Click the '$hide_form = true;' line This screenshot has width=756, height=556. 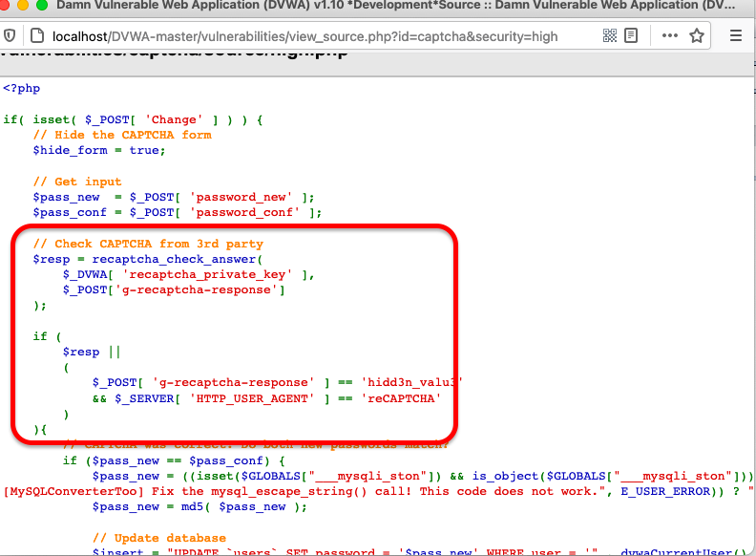(x=99, y=150)
